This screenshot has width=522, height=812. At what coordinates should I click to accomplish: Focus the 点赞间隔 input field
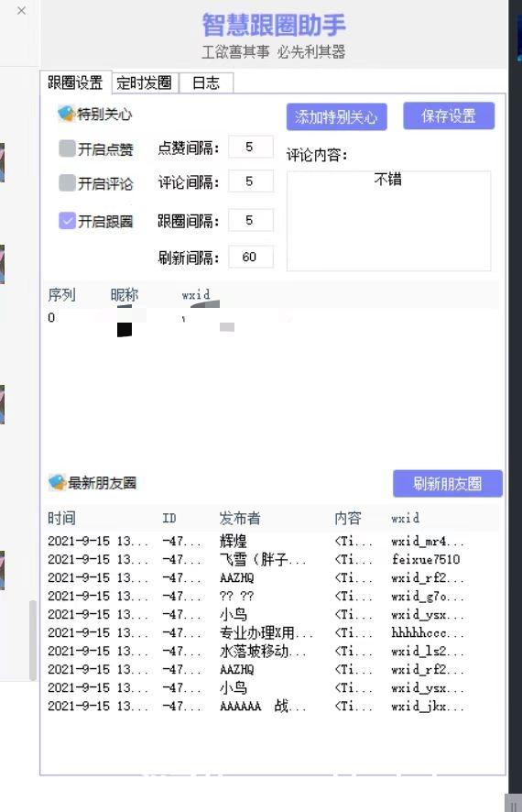(250, 147)
